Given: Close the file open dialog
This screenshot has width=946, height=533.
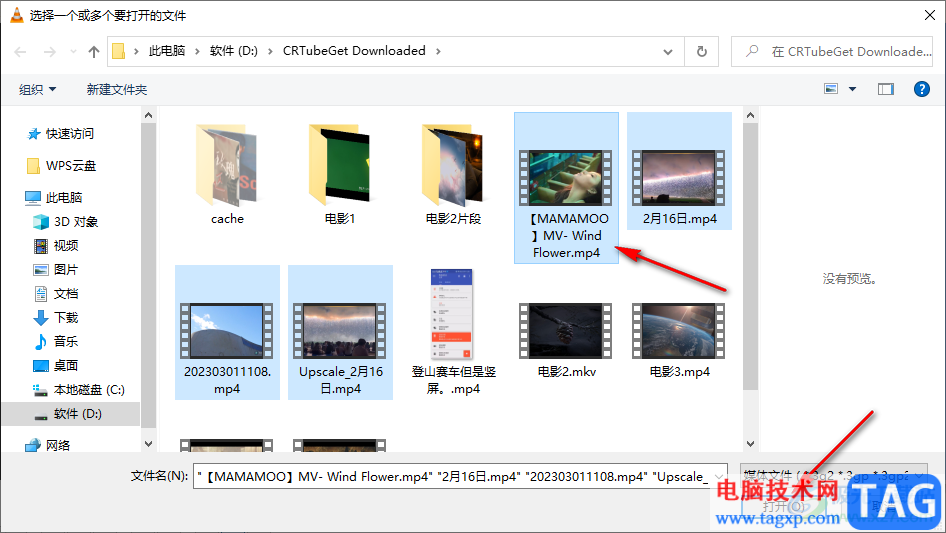Looking at the screenshot, I should 930,15.
